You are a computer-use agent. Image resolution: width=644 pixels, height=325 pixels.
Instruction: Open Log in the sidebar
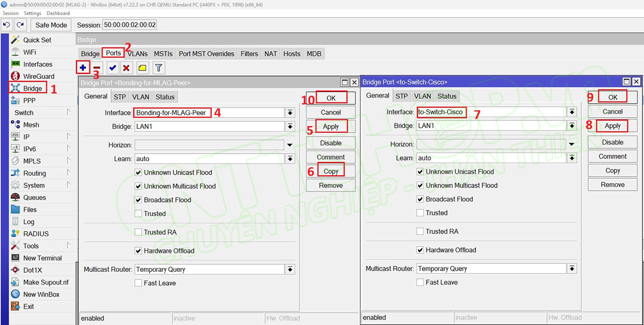pyautogui.click(x=28, y=221)
